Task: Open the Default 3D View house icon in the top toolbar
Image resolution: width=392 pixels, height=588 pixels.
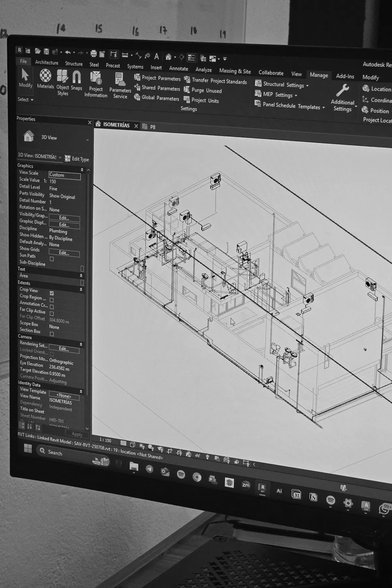Action: coord(168,57)
